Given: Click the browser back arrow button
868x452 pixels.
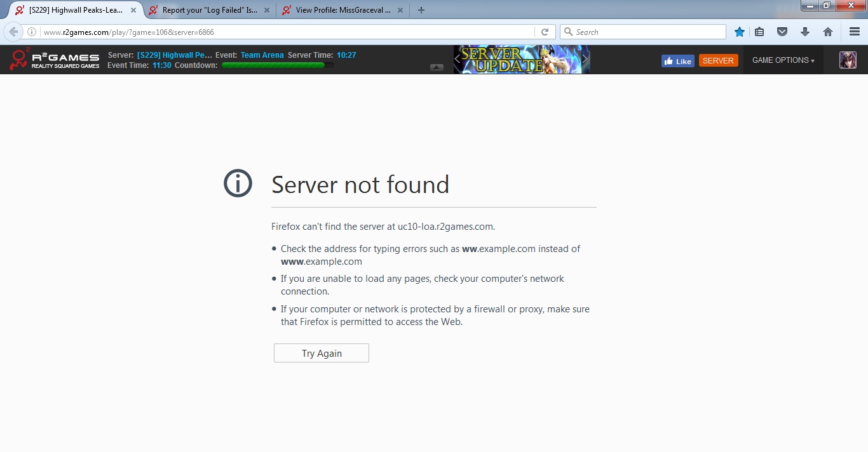Looking at the screenshot, I should point(13,32).
